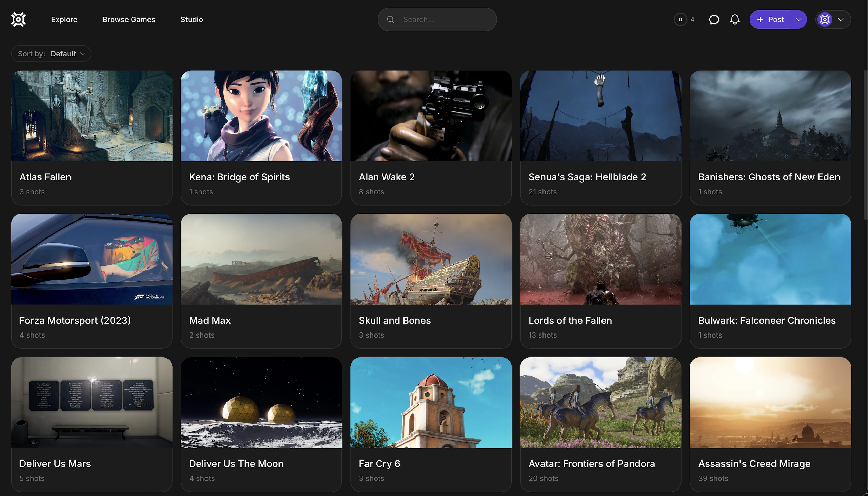The height and width of the screenshot is (496, 868).
Task: Click "3 shots" under Skull and Bones
Action: coord(371,335)
